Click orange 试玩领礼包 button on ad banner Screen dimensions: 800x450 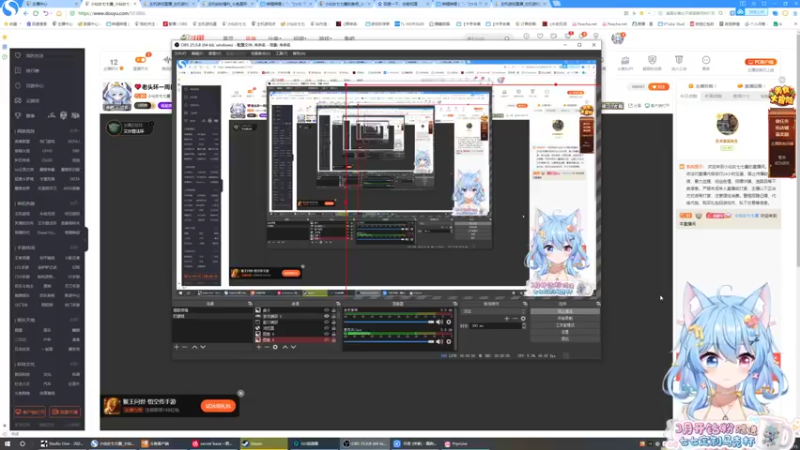pos(218,406)
